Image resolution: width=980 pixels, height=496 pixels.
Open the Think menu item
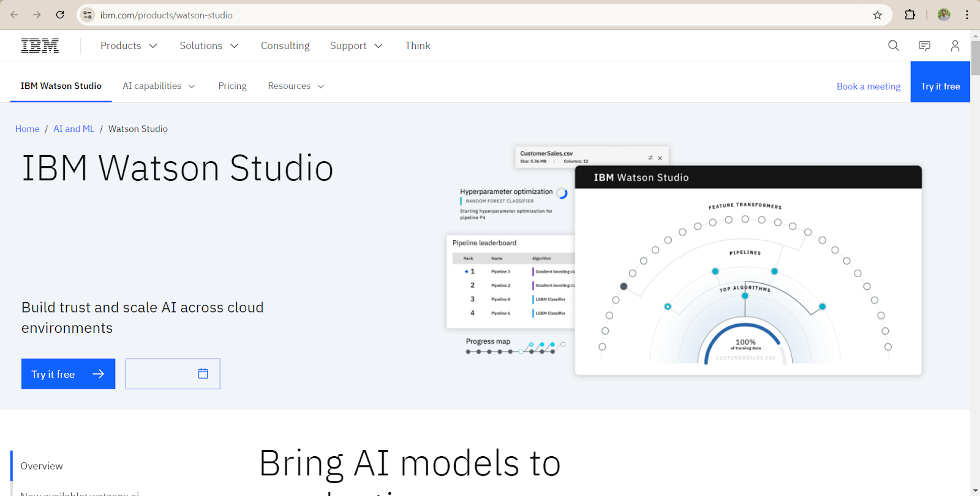tap(418, 45)
